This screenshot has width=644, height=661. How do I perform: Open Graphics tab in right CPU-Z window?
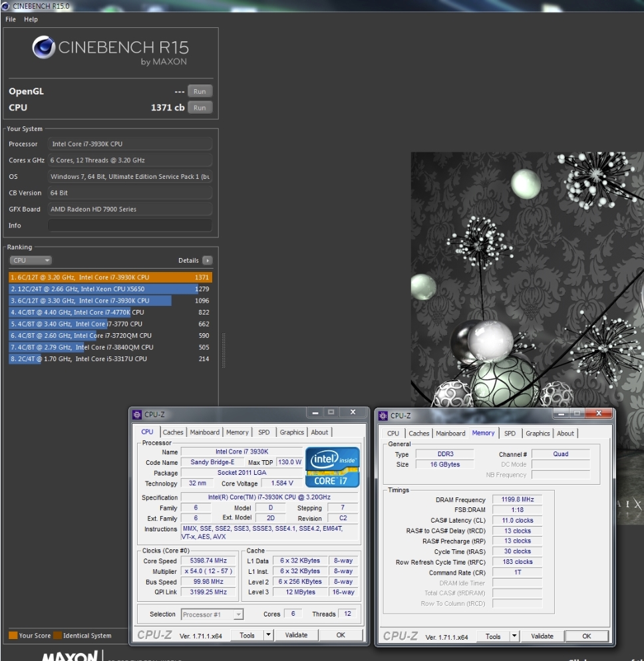pos(538,434)
